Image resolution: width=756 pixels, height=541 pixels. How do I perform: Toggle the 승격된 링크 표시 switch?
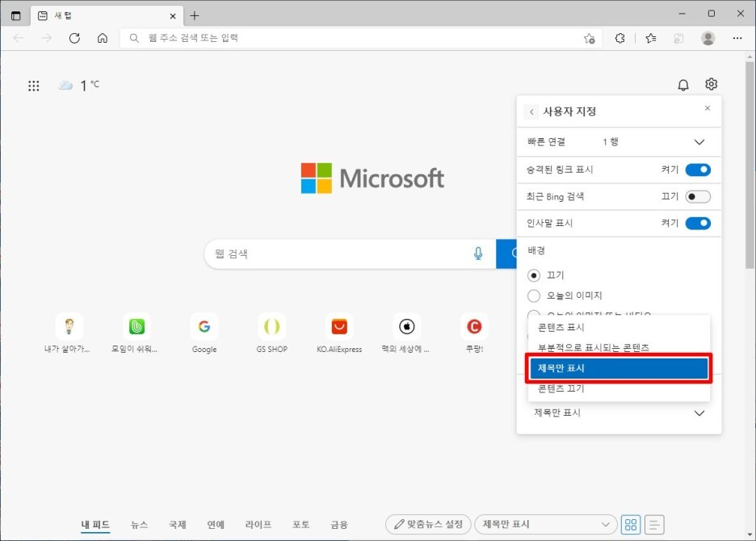[x=698, y=170]
